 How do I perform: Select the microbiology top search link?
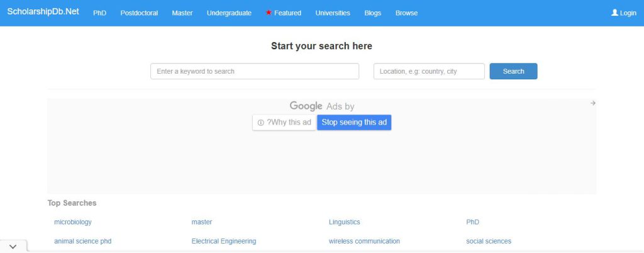[x=73, y=222]
